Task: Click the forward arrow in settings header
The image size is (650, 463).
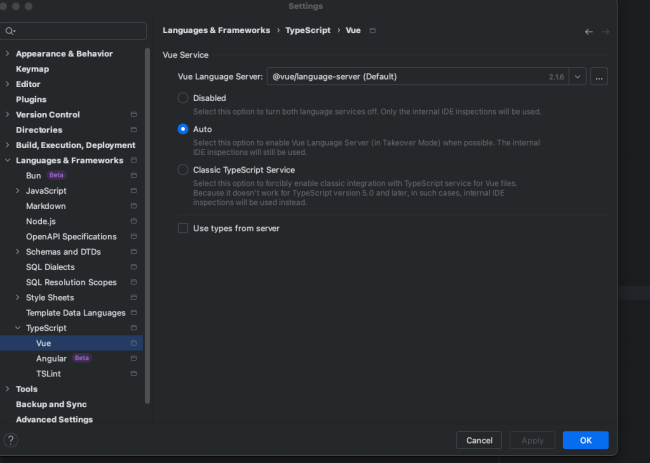Action: click(605, 32)
